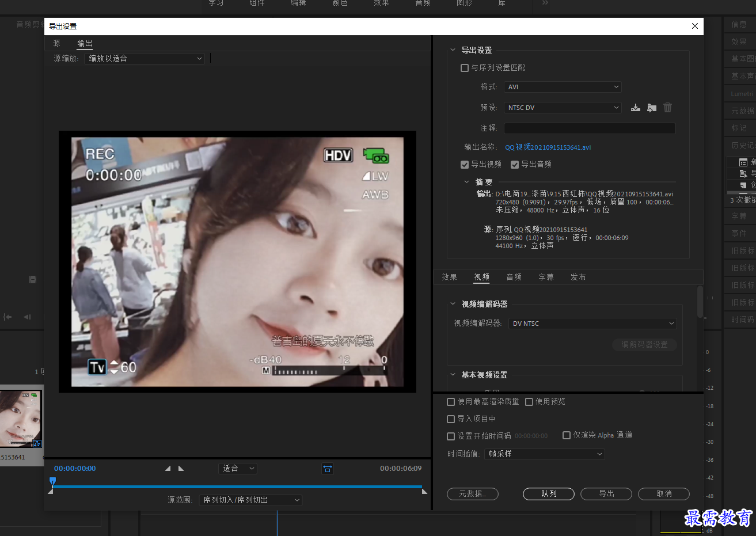Open the 预设 NTSC DV dropdown
756x536 pixels.
[x=563, y=108]
